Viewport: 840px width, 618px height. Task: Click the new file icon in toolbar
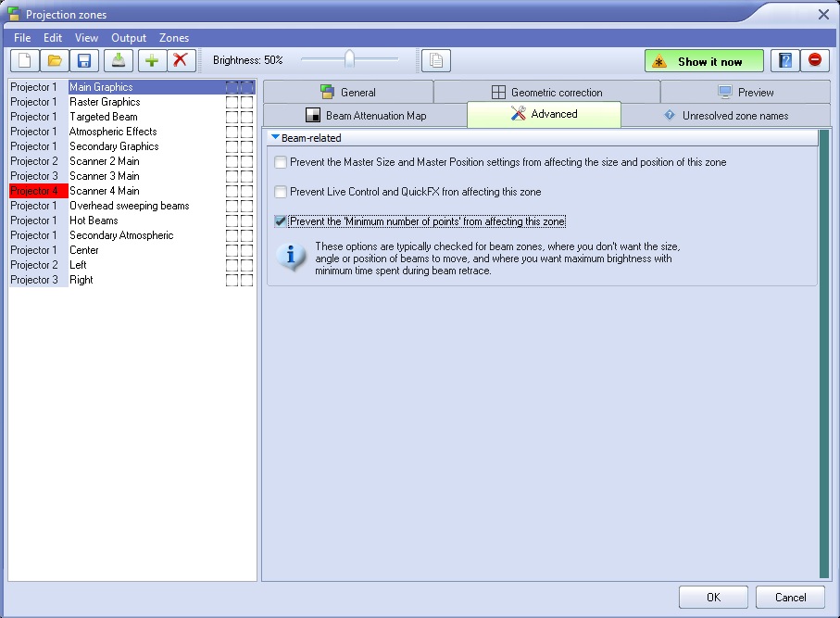[x=24, y=61]
